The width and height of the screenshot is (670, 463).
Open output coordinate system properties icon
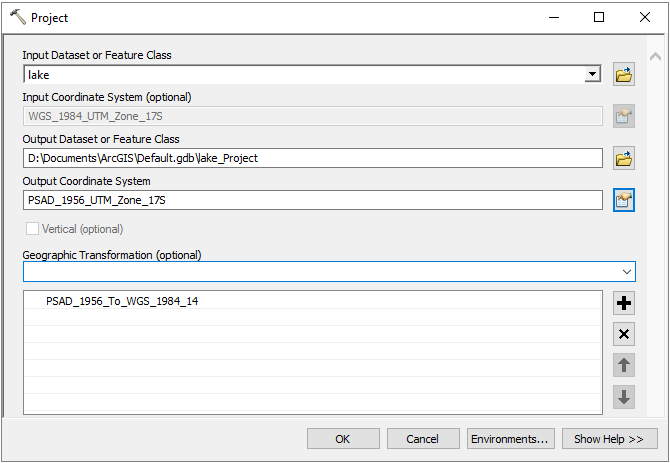624,200
